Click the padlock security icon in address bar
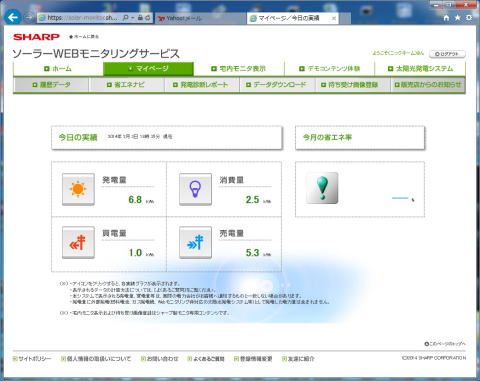Image resolution: width=480 pixels, height=381 pixels. 140,18
